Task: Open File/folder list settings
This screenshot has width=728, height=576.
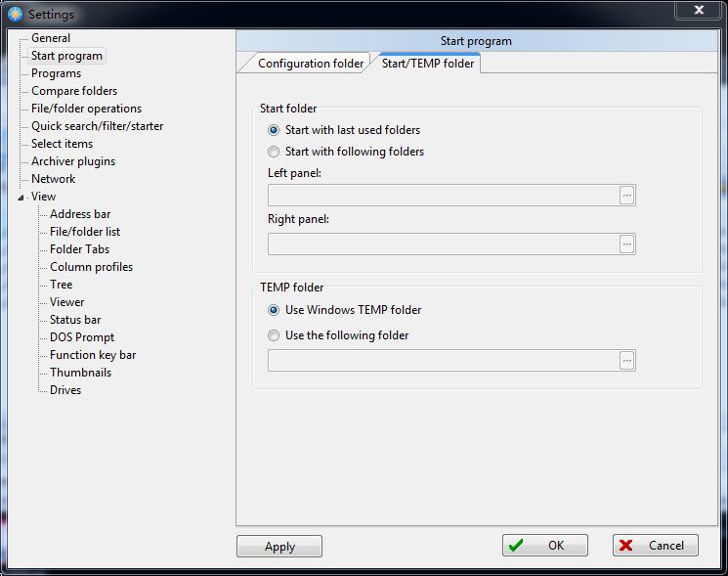Action: [x=85, y=233]
